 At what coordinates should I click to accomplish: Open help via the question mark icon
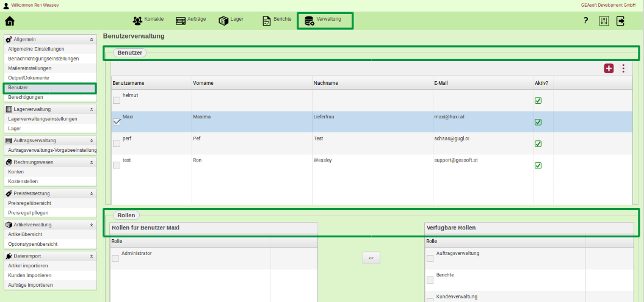pos(585,21)
